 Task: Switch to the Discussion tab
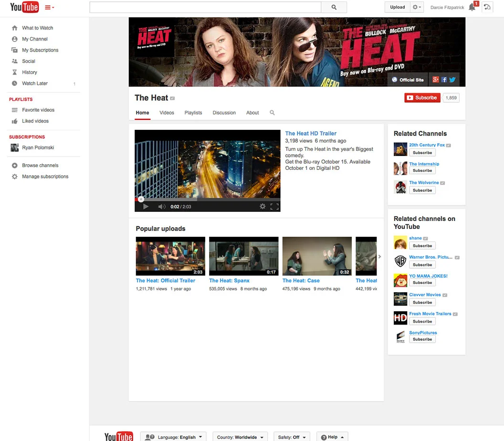click(224, 113)
